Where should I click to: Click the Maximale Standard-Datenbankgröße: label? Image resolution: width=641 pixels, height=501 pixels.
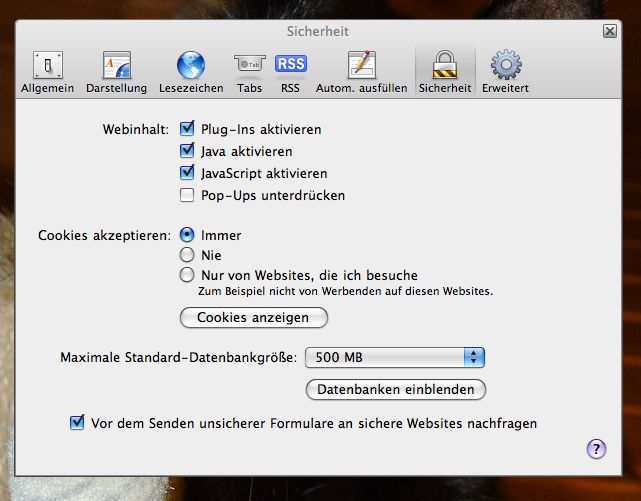[179, 358]
